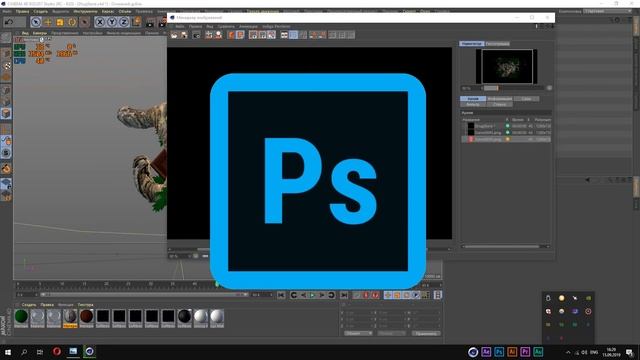Click the coordinate system icon beside Z

coord(136,22)
